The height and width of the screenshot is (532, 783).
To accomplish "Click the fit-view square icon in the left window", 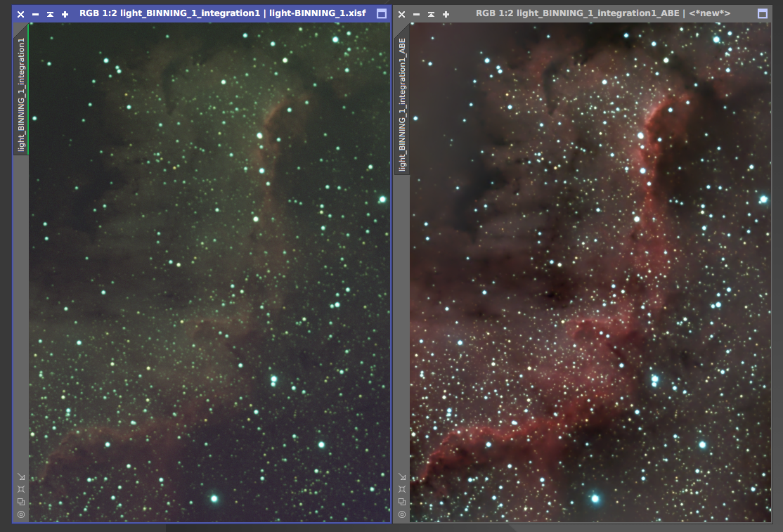I will [20, 488].
